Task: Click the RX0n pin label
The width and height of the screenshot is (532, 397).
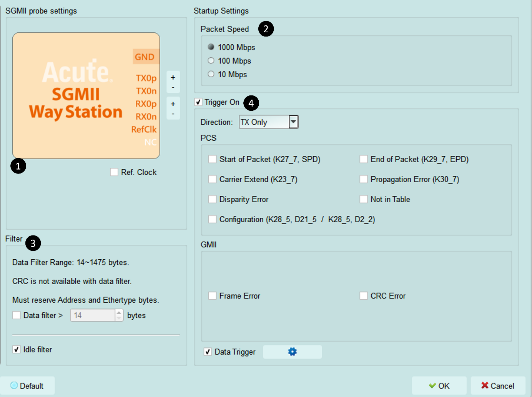Action: click(146, 117)
